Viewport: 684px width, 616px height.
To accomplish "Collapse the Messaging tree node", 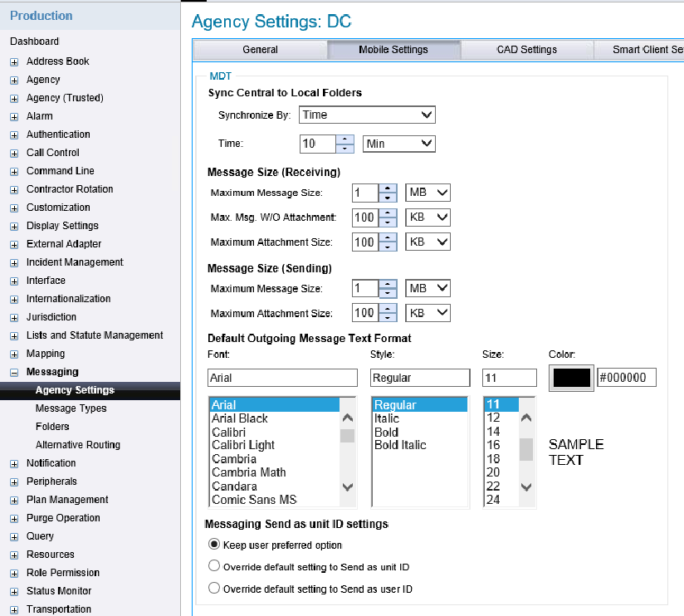I will (14, 372).
